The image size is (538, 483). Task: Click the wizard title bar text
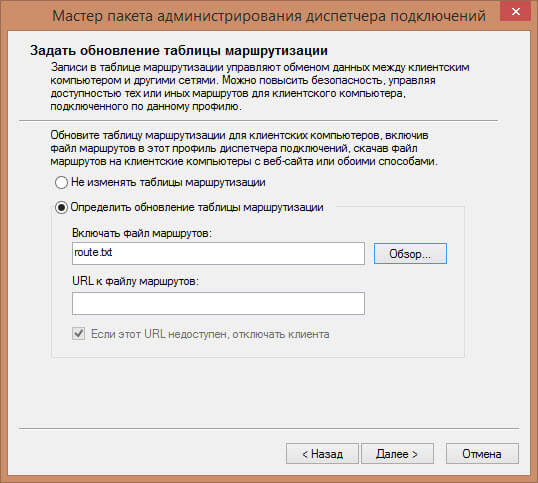pos(269,16)
